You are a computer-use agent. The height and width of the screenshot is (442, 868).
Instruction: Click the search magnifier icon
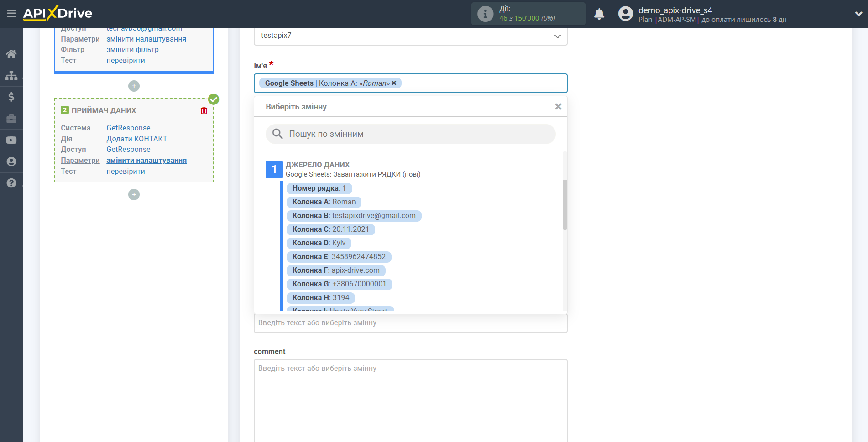pyautogui.click(x=277, y=134)
